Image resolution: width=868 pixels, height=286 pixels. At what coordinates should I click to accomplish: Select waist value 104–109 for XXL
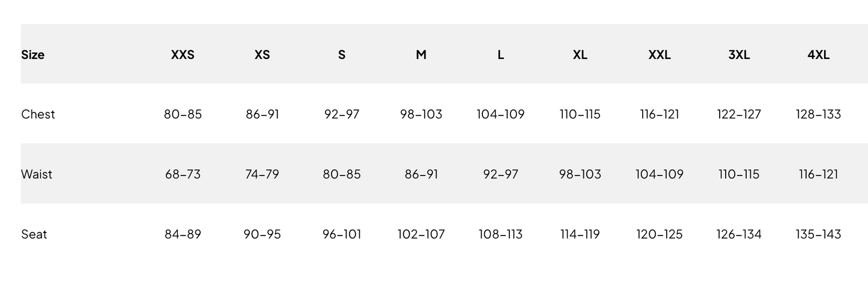point(660,174)
